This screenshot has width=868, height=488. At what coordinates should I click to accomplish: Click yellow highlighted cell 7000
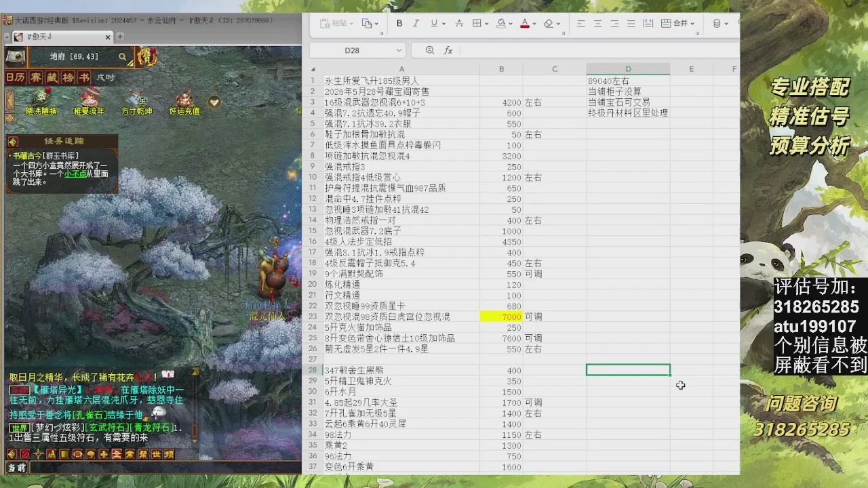pos(501,317)
